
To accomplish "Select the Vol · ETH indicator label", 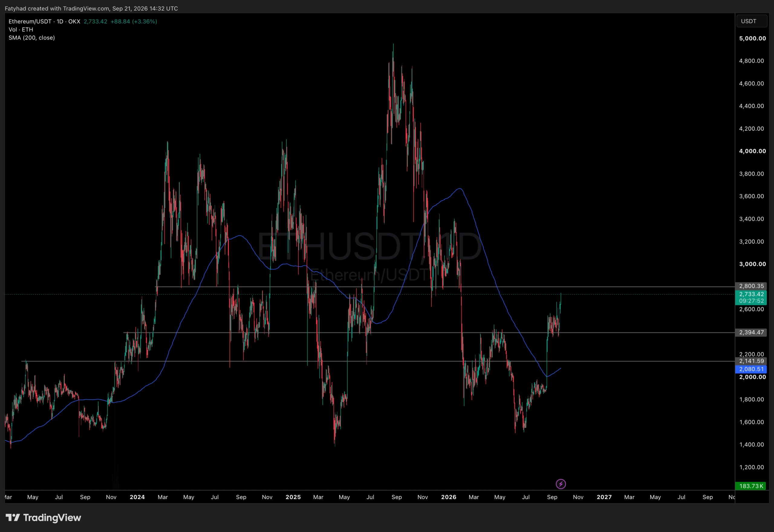I will [x=21, y=29].
